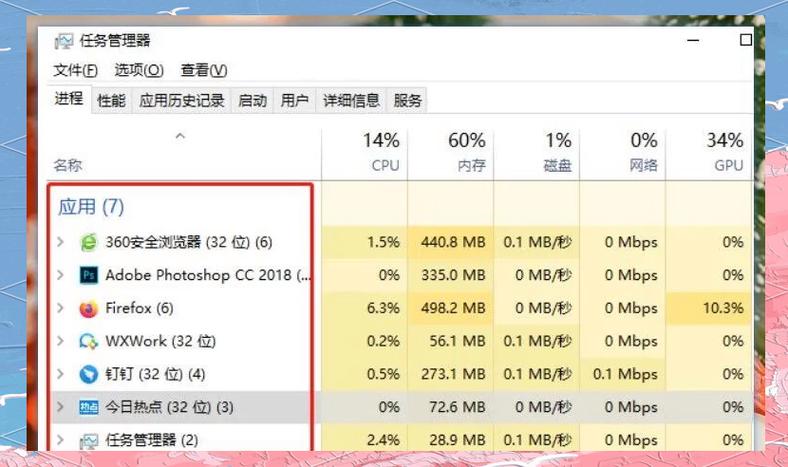788x467 pixels.
Task: Click the 440.8 MB memory cell
Action: click(x=450, y=242)
